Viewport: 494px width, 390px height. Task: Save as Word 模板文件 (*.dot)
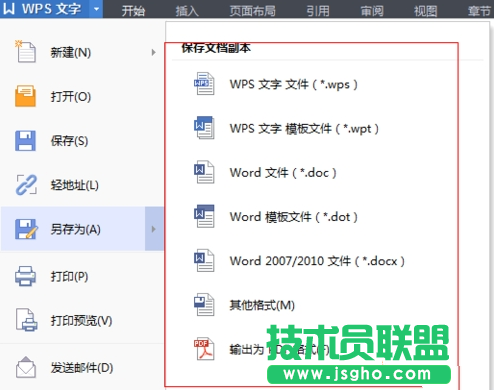coord(293,217)
